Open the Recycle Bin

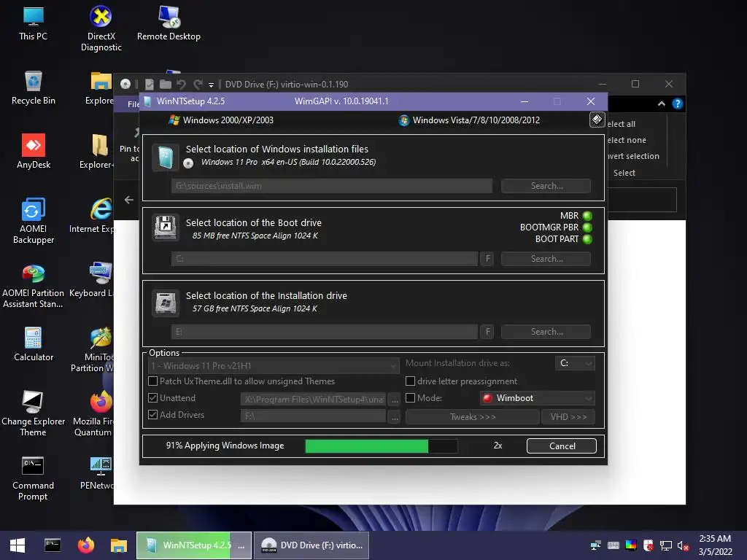pyautogui.click(x=34, y=88)
